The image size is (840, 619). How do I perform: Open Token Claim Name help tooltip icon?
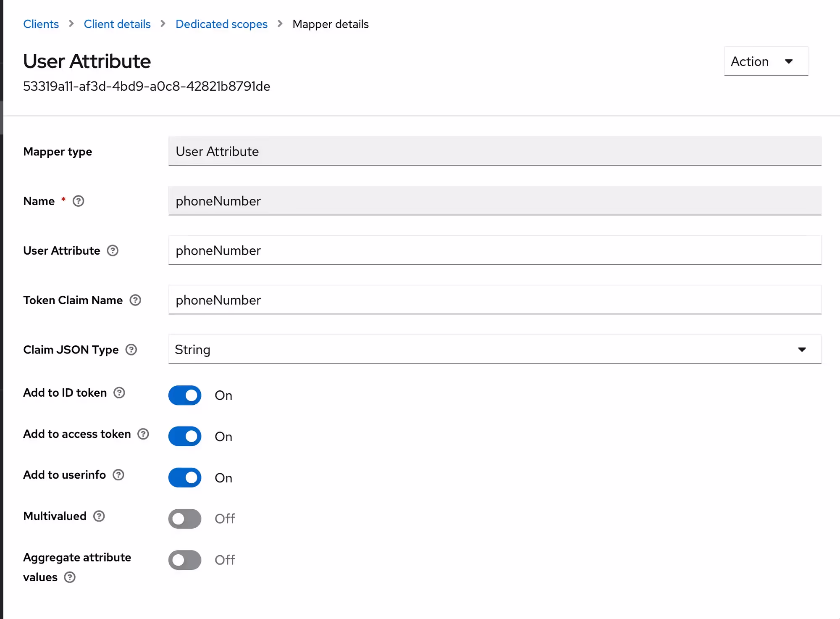pos(135,300)
